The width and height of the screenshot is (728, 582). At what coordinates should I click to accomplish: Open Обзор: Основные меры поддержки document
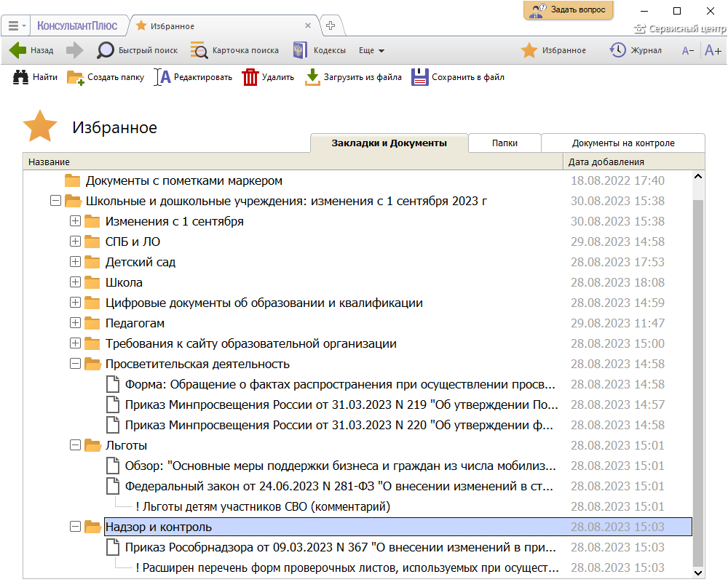click(x=340, y=466)
